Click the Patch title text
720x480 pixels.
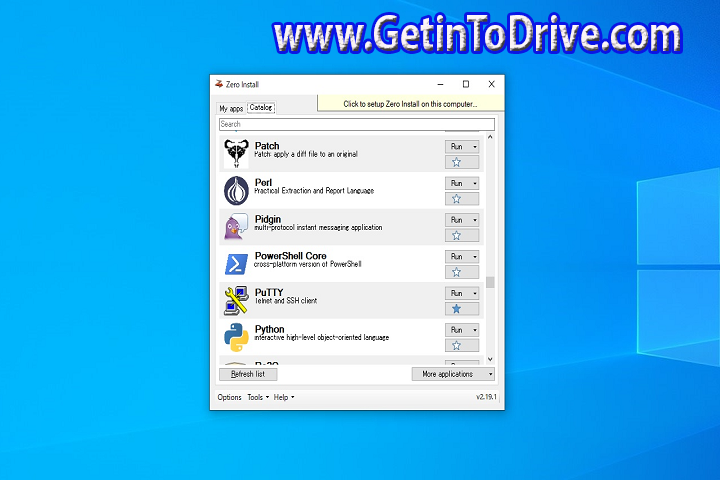click(267, 146)
